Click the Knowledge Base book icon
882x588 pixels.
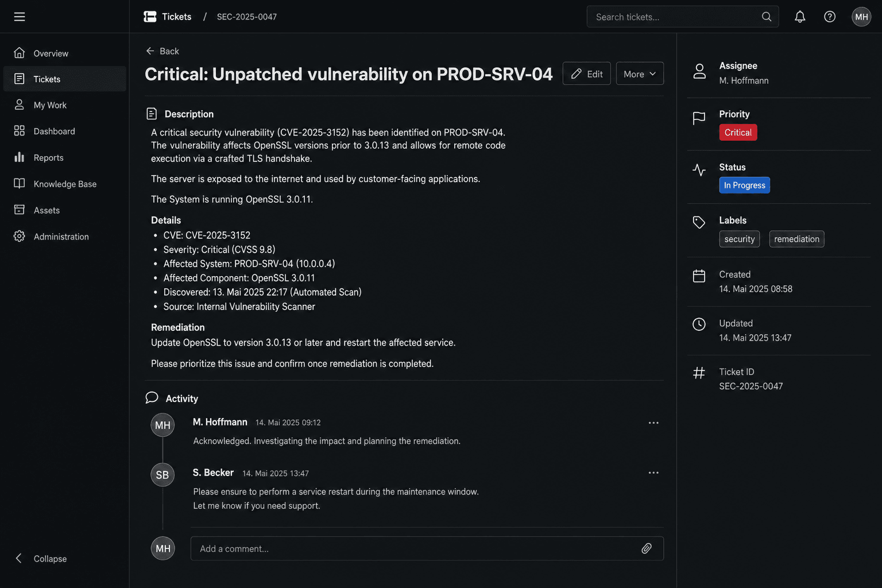click(x=20, y=183)
